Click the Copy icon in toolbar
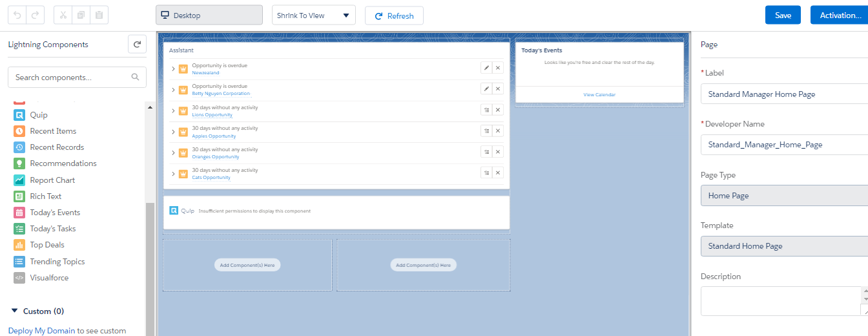Image resolution: width=868 pixels, height=336 pixels. tap(81, 15)
